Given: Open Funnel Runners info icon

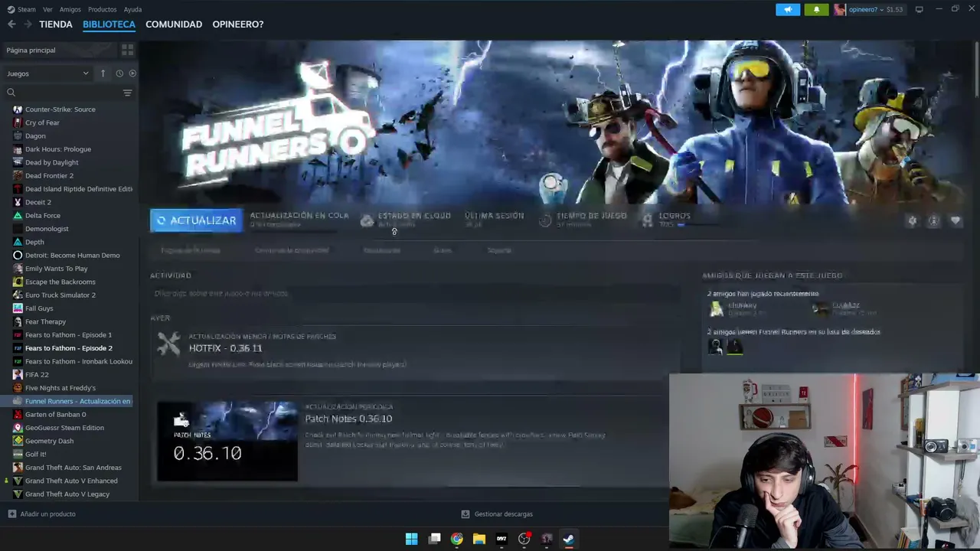Looking at the screenshot, I should [x=933, y=220].
